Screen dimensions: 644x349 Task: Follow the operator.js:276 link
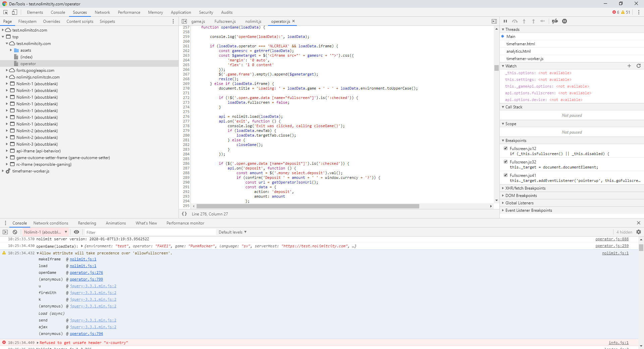click(x=86, y=272)
